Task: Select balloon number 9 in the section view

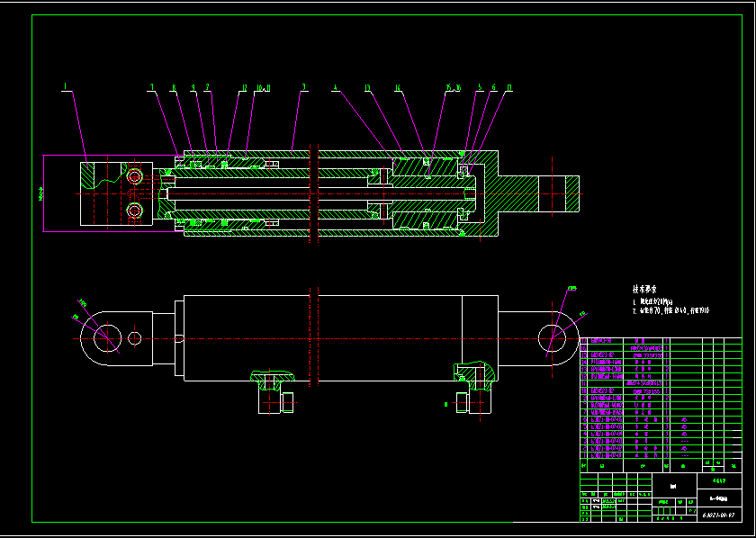Action: coord(193,87)
